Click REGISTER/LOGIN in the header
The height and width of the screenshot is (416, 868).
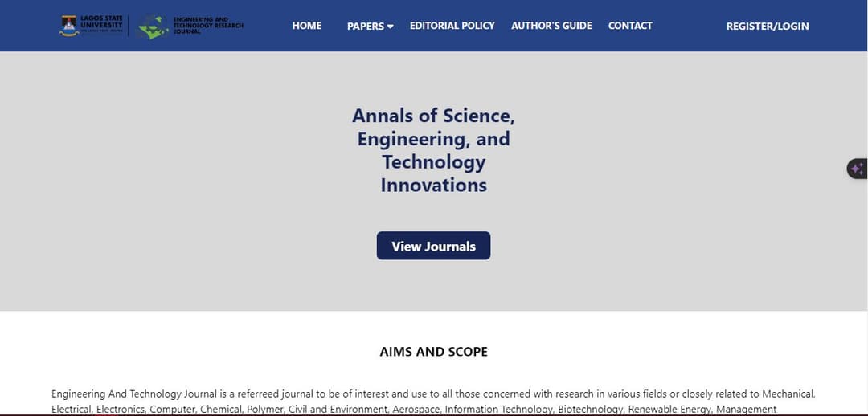(768, 26)
